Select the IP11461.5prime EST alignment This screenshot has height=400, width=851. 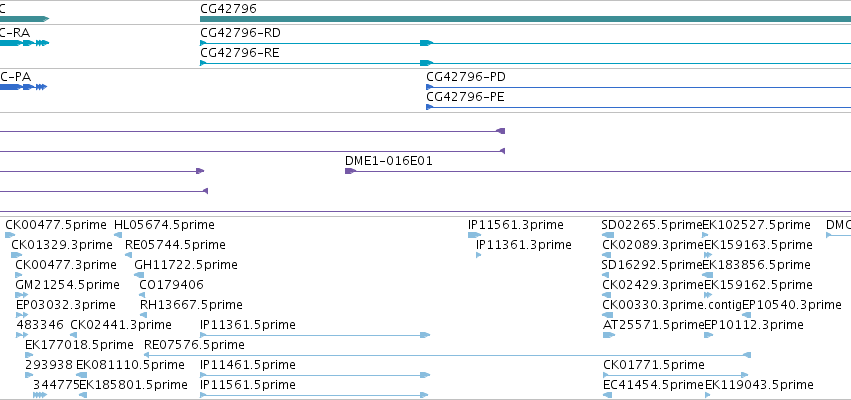[315, 375]
